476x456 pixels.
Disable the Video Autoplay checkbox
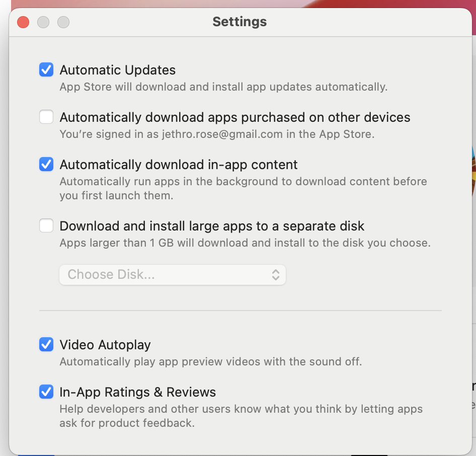[x=46, y=344]
